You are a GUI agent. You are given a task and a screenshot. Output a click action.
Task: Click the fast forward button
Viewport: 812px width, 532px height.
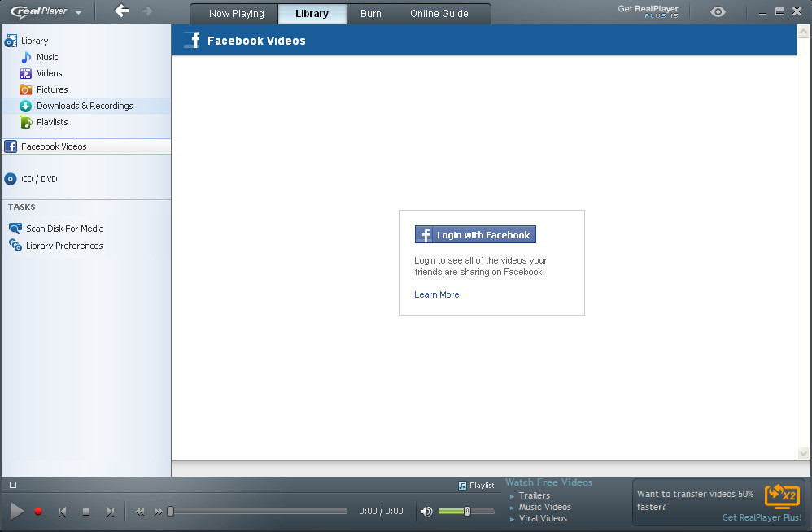[x=158, y=512]
